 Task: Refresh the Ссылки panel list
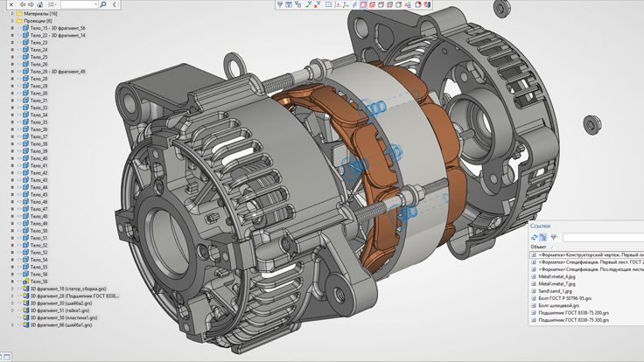[535, 237]
